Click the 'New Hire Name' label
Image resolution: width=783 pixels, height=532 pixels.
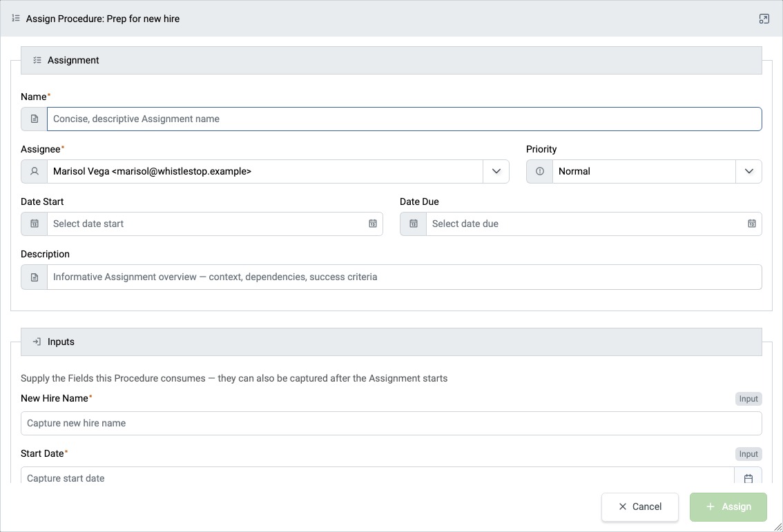point(55,398)
